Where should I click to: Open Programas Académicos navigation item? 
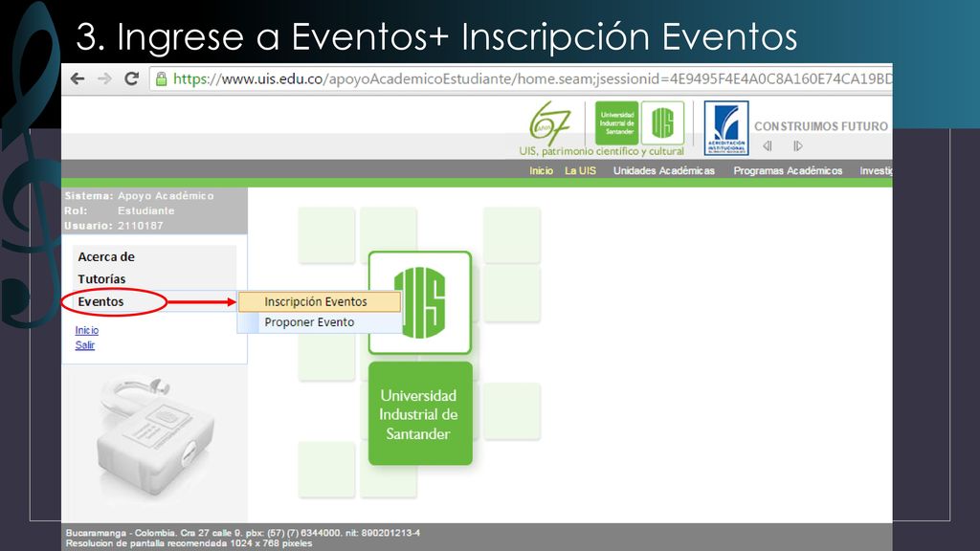[788, 170]
